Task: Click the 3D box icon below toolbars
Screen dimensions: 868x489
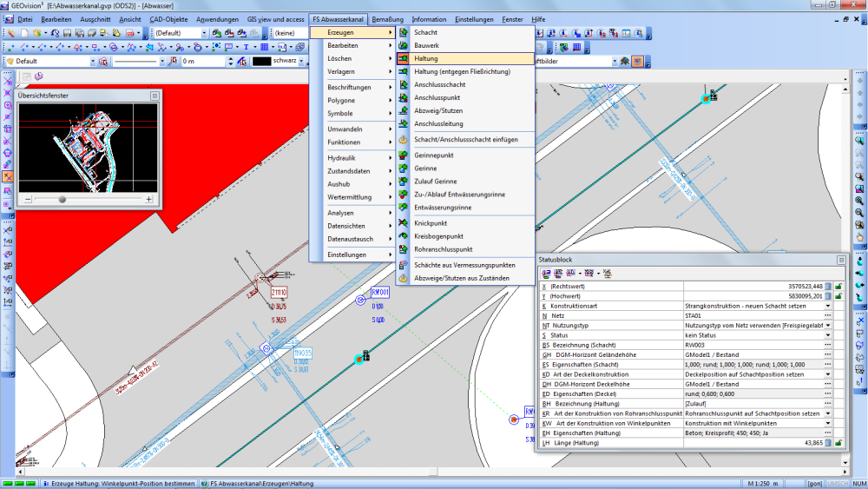Action: pos(39,76)
